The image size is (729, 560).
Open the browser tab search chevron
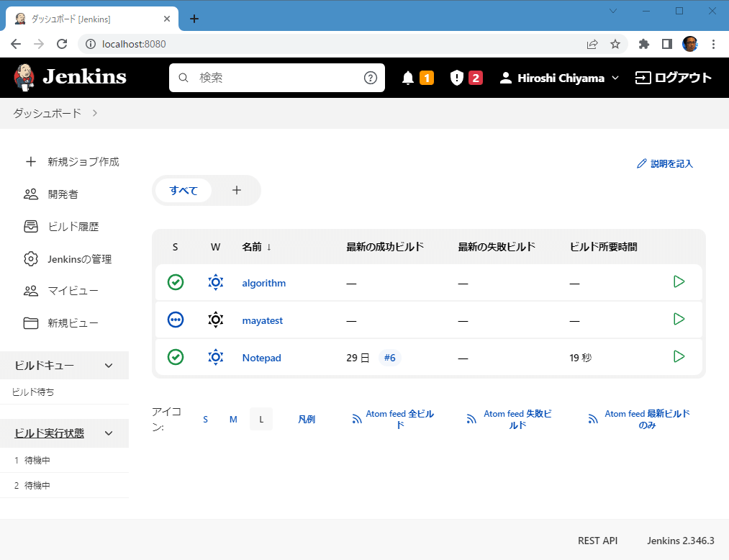pos(612,11)
